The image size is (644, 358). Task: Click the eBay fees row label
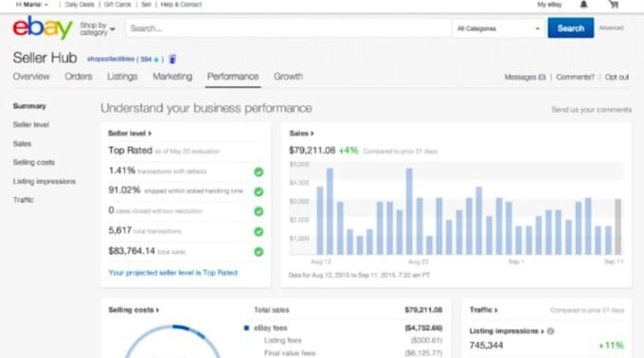click(x=271, y=328)
